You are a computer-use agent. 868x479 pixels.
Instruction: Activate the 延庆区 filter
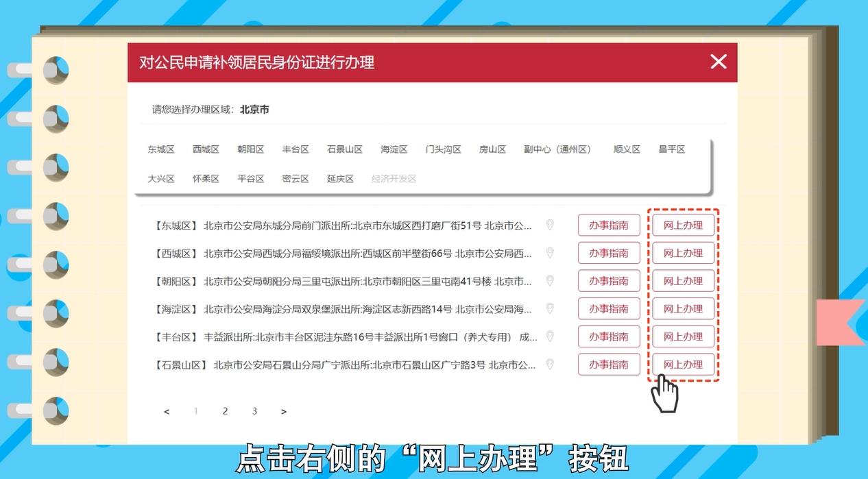pos(339,178)
